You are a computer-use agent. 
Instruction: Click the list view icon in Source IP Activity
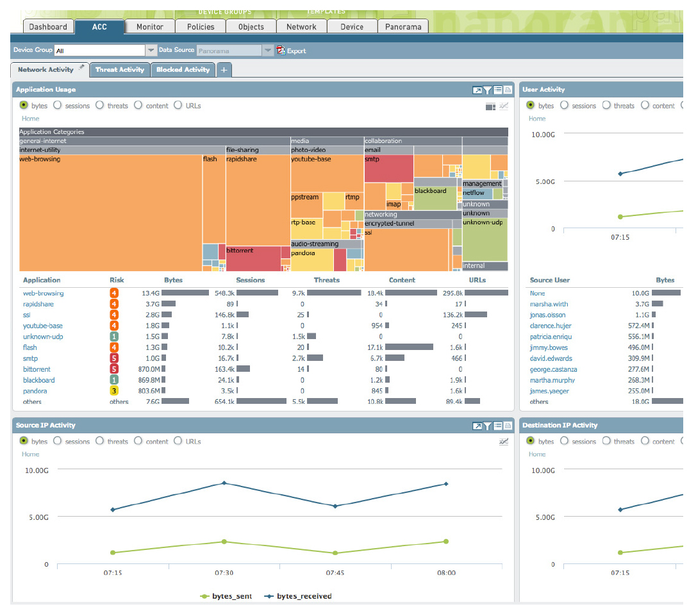(497, 426)
